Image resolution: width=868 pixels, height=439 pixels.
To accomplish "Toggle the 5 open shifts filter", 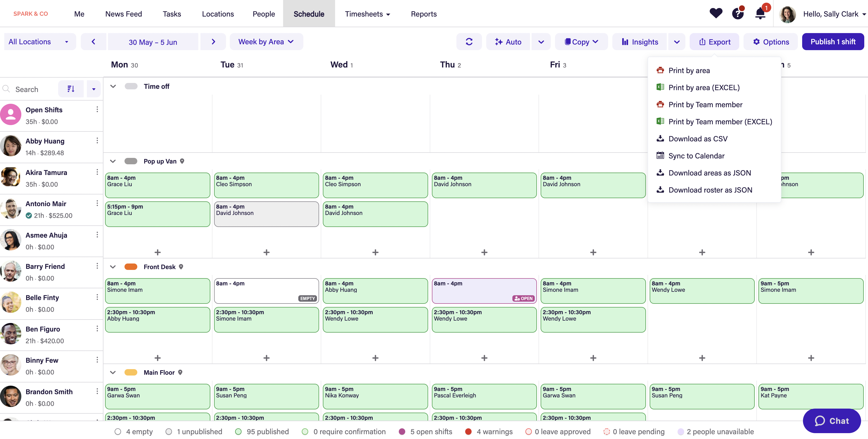I will pyautogui.click(x=425, y=432).
